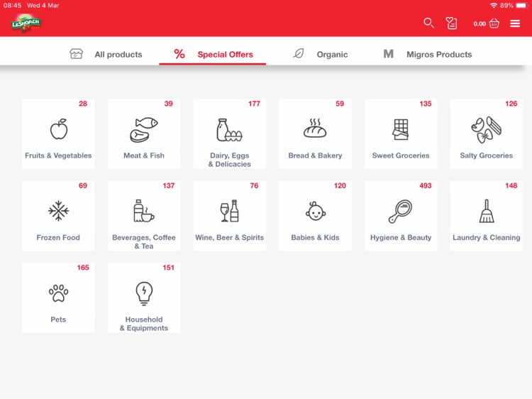Click the M Migros icon
532x399 pixels.
pos(389,54)
